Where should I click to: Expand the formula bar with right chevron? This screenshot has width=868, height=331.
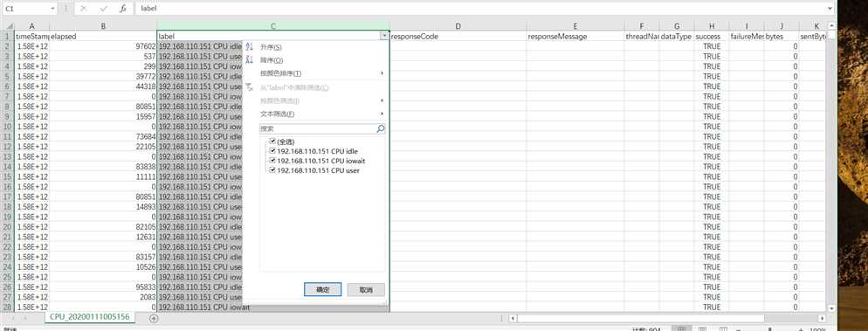tap(830, 9)
